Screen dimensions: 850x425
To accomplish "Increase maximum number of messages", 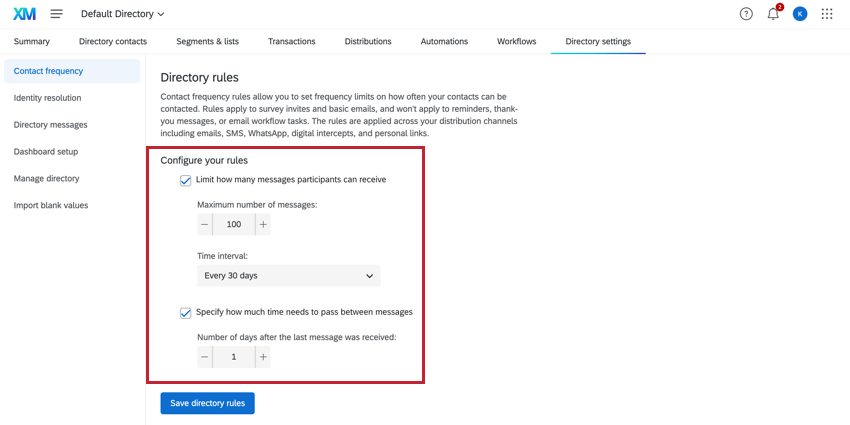I will tap(263, 225).
